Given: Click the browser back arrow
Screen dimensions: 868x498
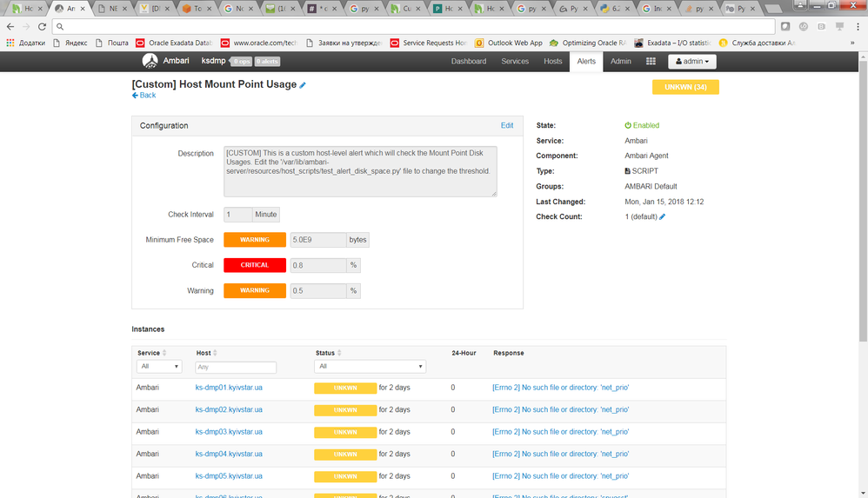Looking at the screenshot, I should click(10, 27).
